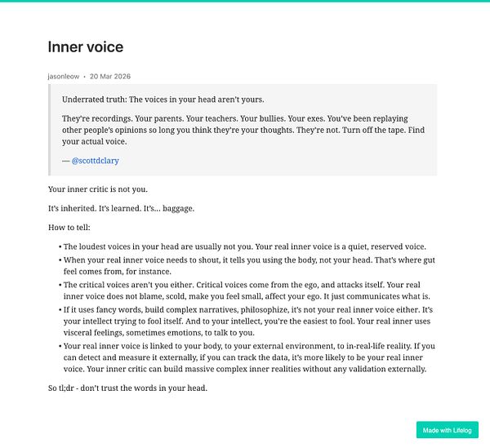Viewport: 490px width, 448px height.
Task: Click the bullet starting "The critical voices"
Action: pyautogui.click(x=247, y=291)
